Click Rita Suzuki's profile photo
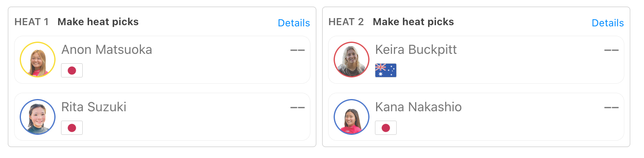 tap(37, 117)
